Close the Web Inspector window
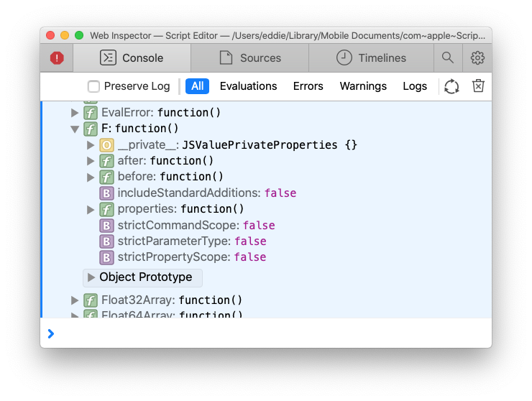Viewport: 532px width, 401px height. pos(50,35)
